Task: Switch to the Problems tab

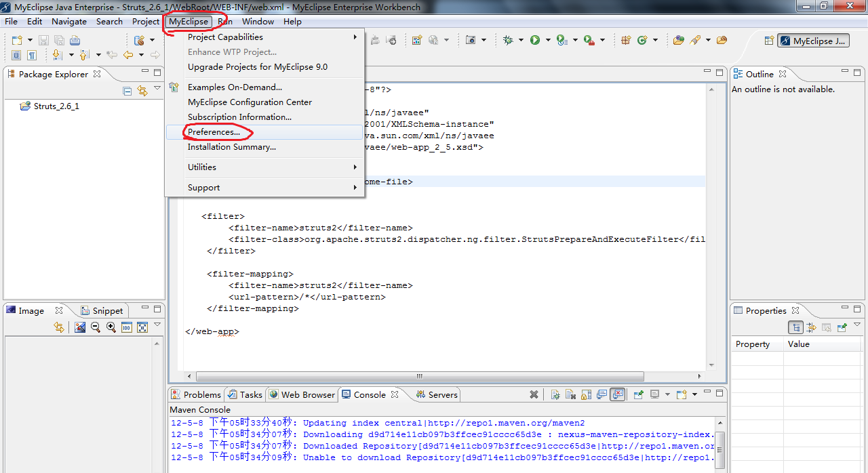Action: [196, 394]
